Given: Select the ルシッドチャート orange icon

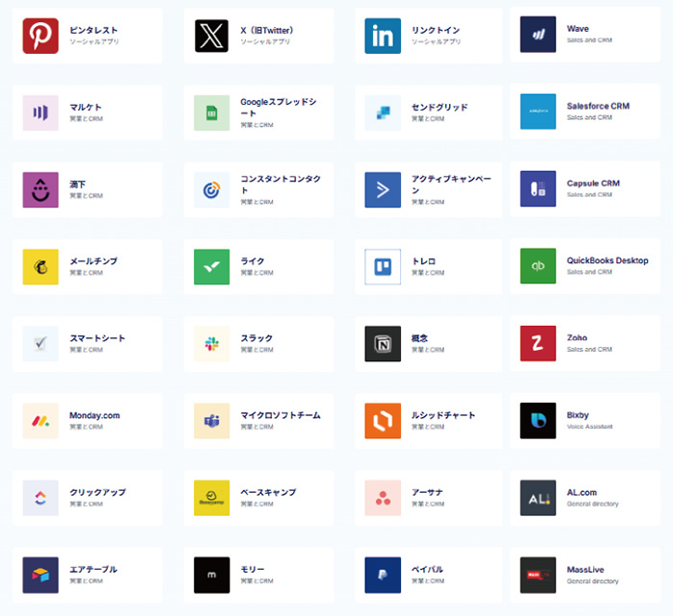Looking at the screenshot, I should 383,421.
